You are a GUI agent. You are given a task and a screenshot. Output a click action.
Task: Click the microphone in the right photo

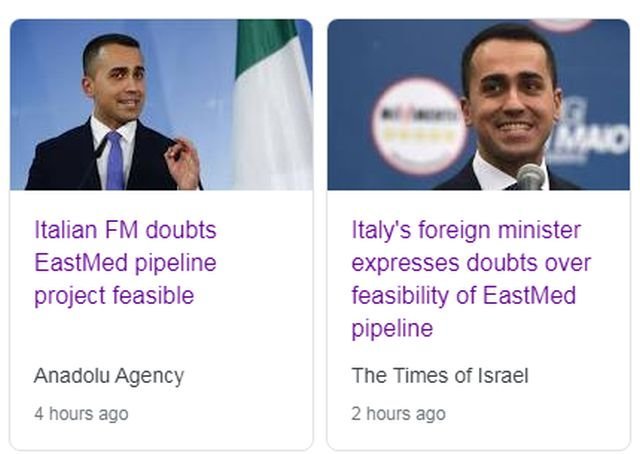[531, 177]
